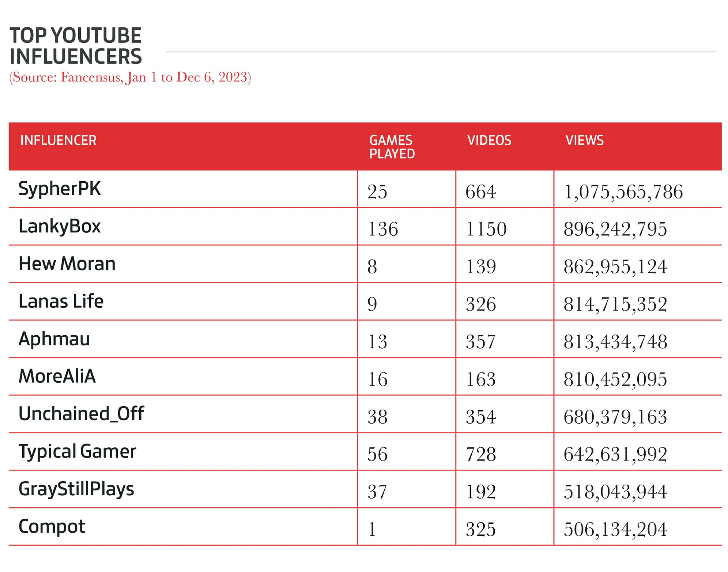Click the GAMES PLAYED column header
This screenshot has width=728, height=572.
click(x=392, y=147)
